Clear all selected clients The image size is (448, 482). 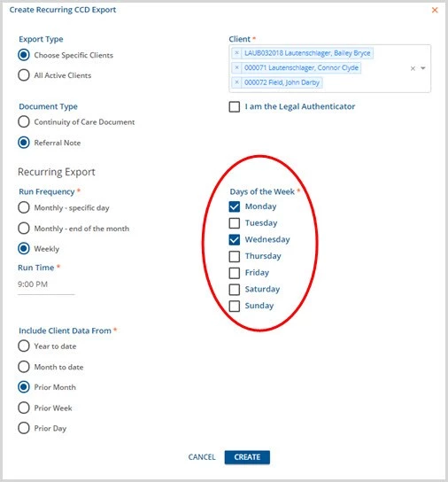pos(413,68)
